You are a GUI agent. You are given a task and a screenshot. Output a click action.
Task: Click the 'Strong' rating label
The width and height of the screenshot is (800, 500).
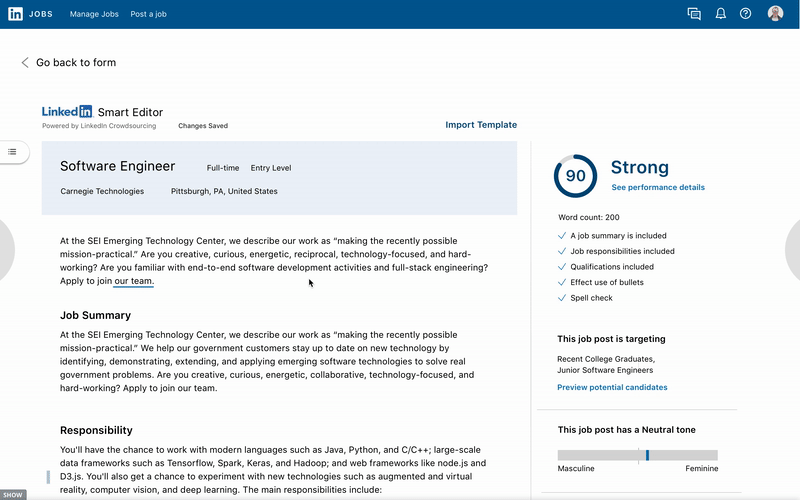coord(640,167)
